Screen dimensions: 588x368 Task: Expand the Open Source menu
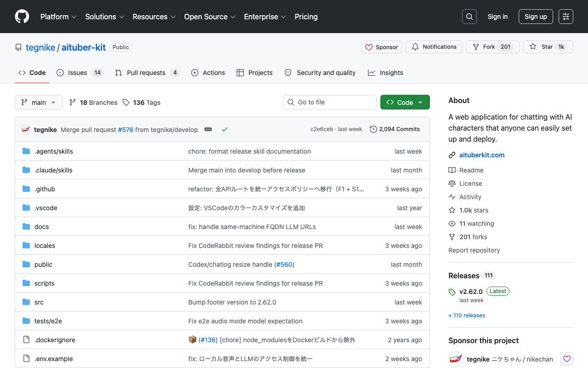click(210, 17)
